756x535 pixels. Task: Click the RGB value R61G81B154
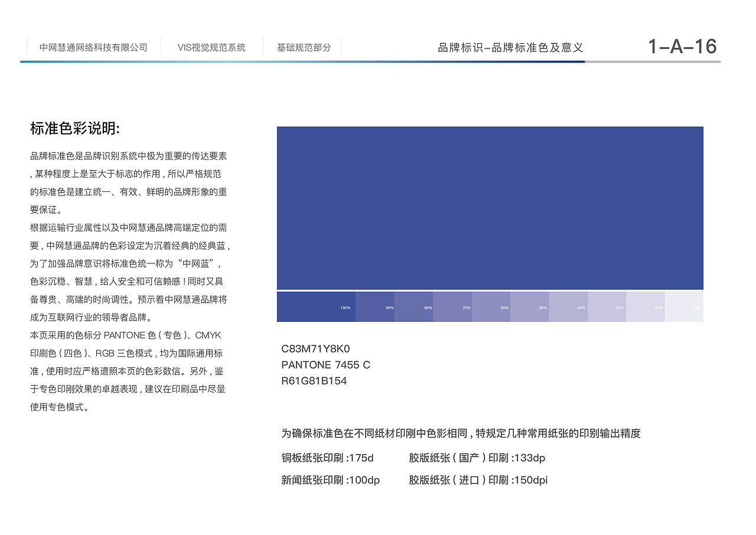pos(314,381)
